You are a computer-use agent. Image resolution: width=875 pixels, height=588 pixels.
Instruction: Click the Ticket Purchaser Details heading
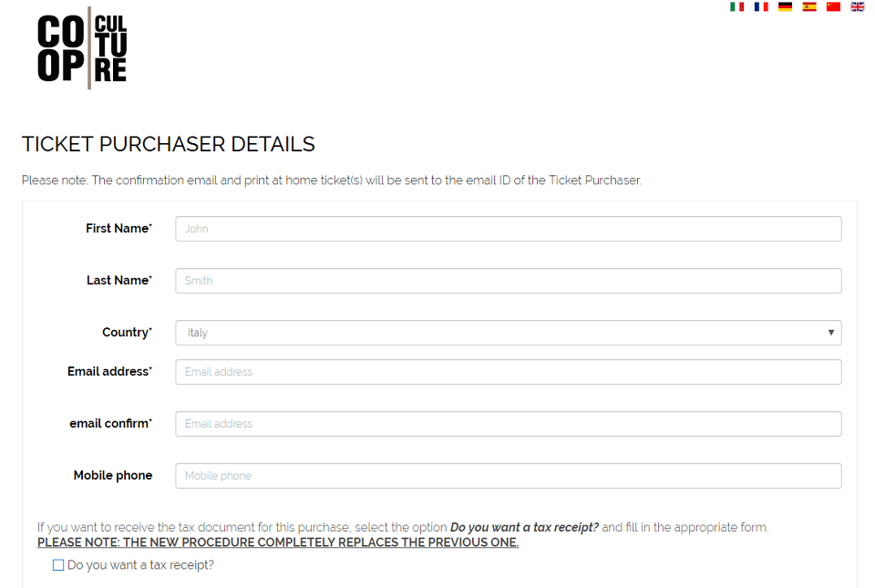[x=169, y=144]
